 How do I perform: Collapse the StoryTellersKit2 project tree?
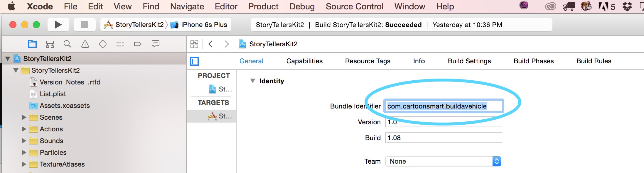[x=8, y=58]
